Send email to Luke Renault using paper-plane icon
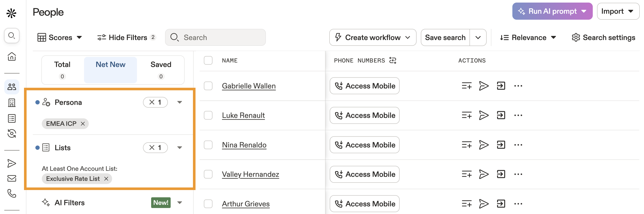 484,115
